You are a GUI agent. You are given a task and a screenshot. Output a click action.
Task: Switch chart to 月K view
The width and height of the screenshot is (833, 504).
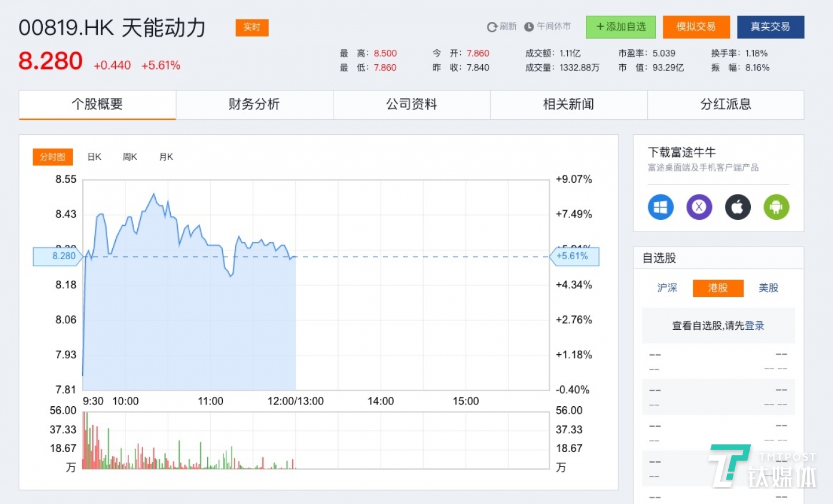click(166, 157)
